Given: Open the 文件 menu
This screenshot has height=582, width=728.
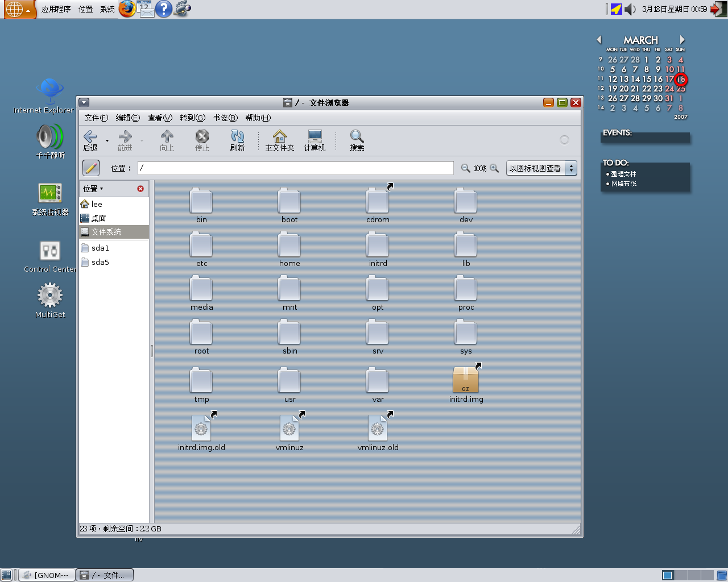Looking at the screenshot, I should tap(96, 118).
